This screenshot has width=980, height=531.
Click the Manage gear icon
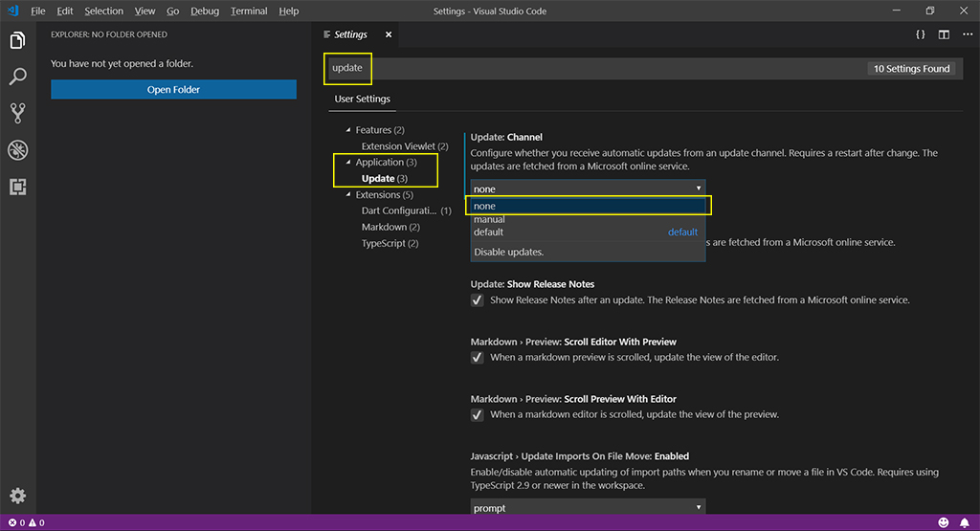[x=17, y=496]
